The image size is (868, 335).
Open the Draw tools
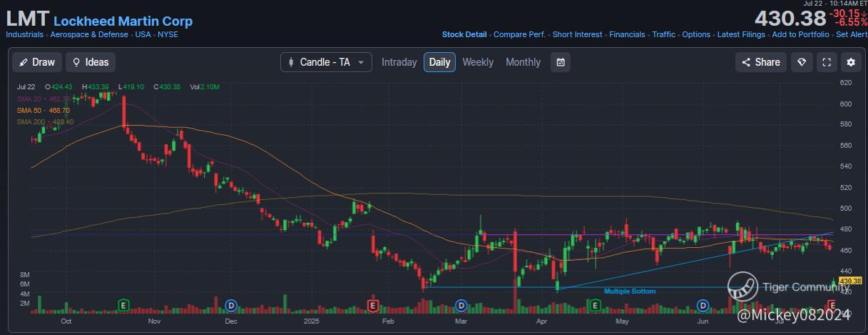pyautogui.click(x=37, y=62)
